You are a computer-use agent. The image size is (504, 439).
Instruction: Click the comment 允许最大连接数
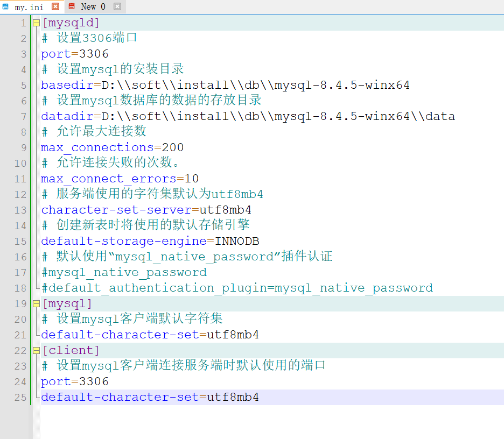(94, 132)
